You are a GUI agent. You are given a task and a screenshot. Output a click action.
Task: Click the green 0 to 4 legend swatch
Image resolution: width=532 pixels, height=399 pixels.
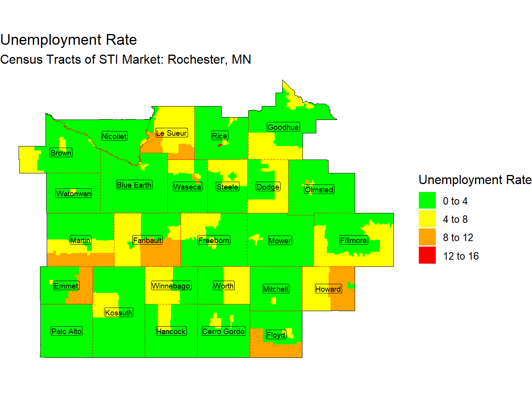point(427,201)
